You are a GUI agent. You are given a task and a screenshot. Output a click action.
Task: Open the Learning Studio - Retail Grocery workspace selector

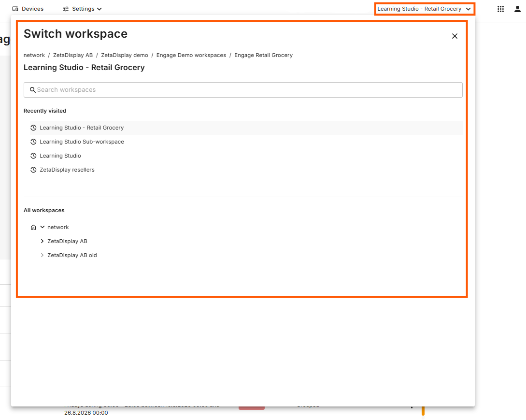(x=425, y=9)
